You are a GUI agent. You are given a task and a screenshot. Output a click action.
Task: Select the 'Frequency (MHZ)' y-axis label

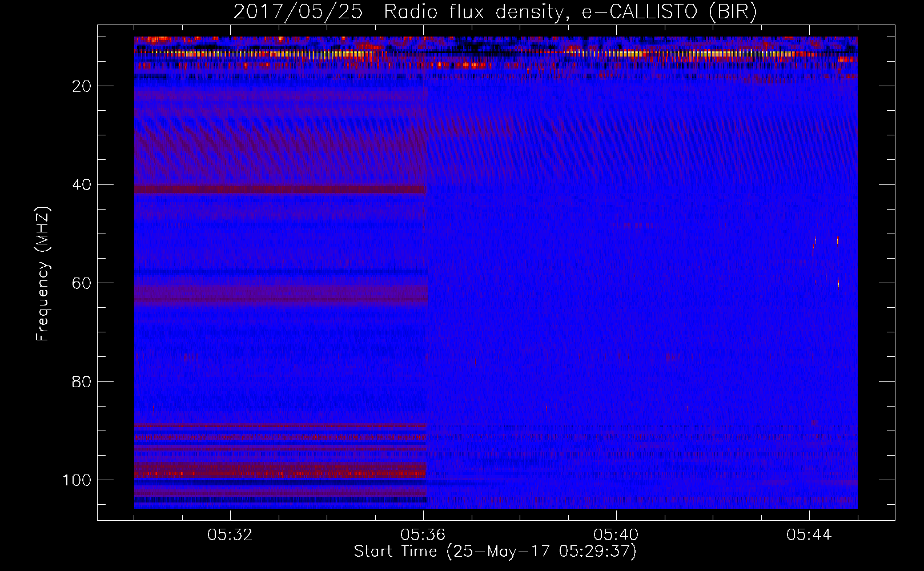[43, 274]
